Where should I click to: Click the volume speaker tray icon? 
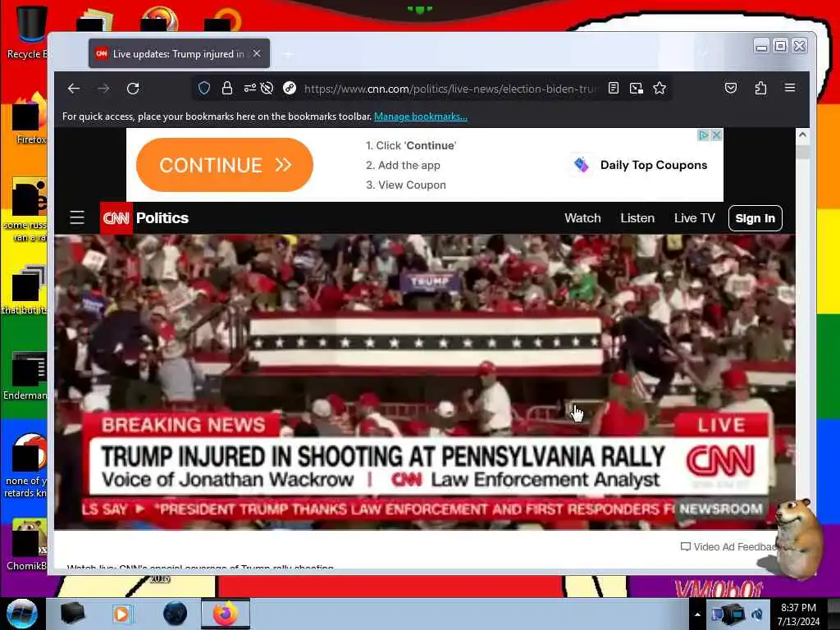pos(757,614)
